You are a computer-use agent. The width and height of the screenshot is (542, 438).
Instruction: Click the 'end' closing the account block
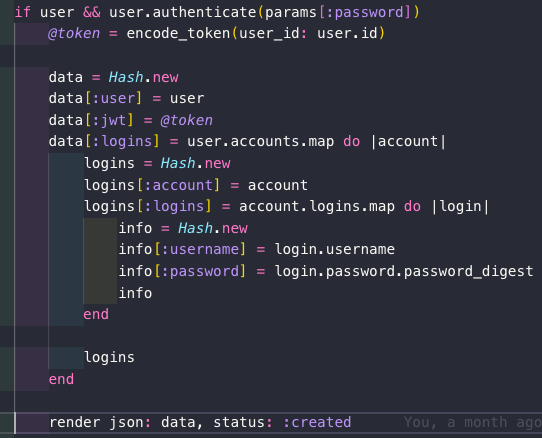61,379
